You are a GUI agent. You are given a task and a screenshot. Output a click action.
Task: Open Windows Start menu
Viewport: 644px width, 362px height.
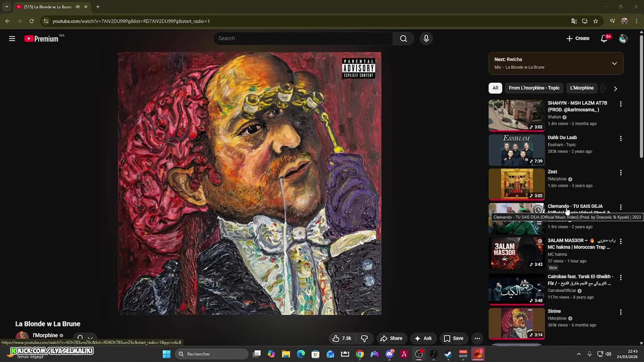point(167,354)
